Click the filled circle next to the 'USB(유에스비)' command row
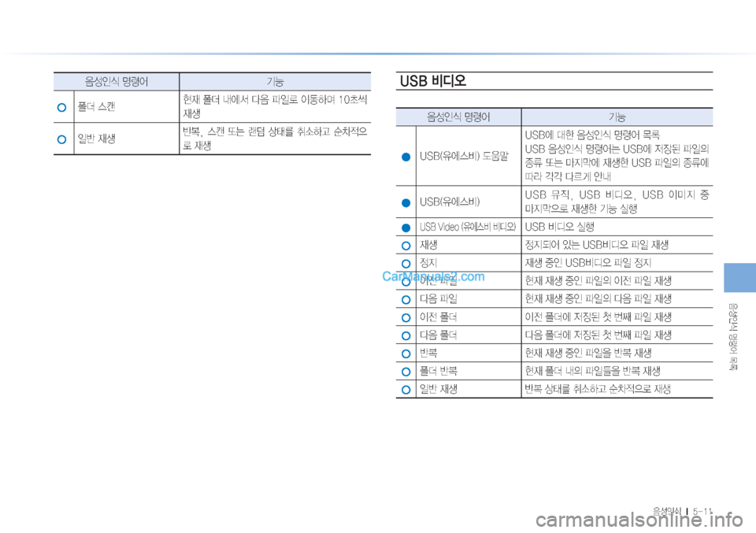The width and height of the screenshot is (756, 533). [406, 202]
